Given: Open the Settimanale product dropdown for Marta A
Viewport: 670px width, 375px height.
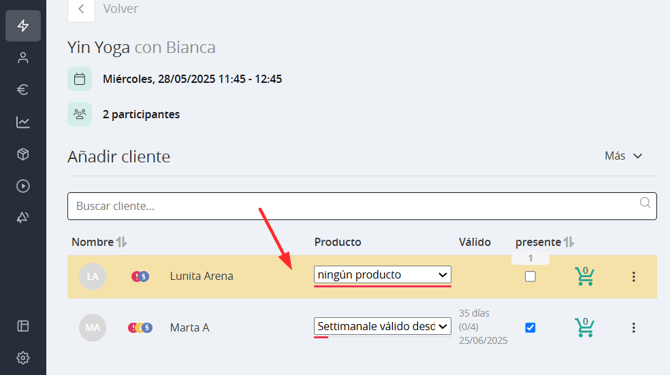Looking at the screenshot, I should click(x=382, y=326).
